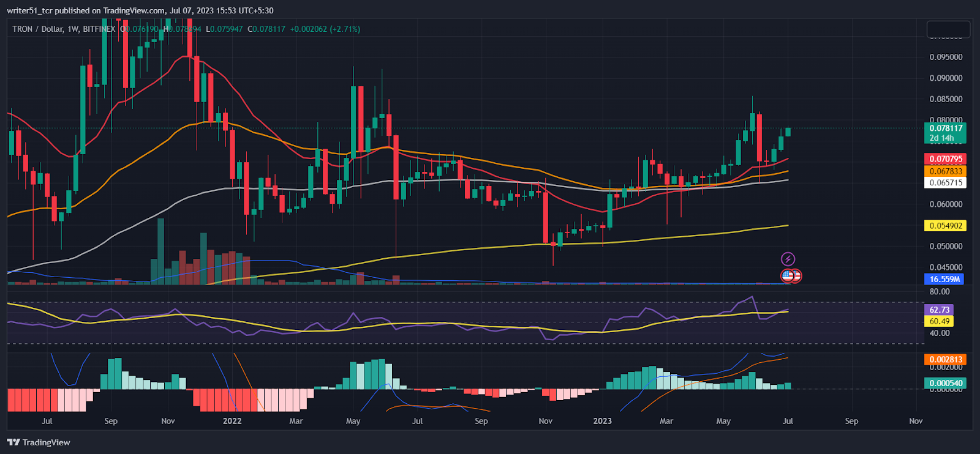Click the purple lightning event marker
Screen dimensions: 980x454
788,259
